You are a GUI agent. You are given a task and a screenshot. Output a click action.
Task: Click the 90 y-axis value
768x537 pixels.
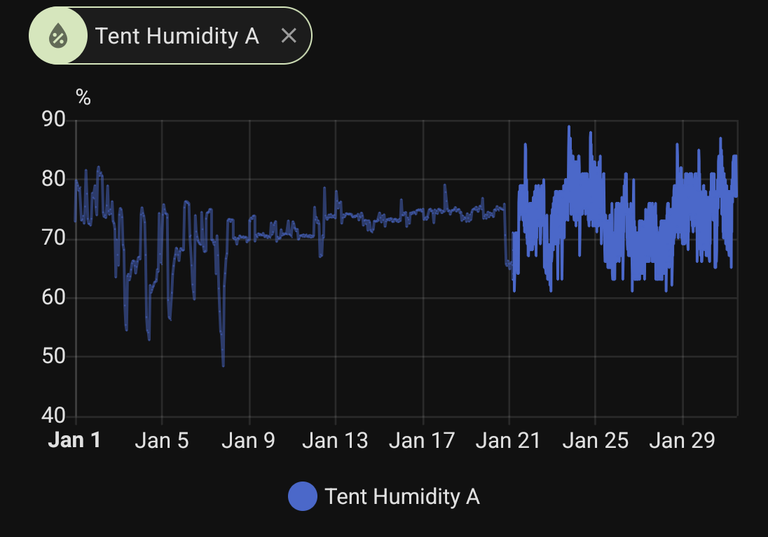(54, 121)
